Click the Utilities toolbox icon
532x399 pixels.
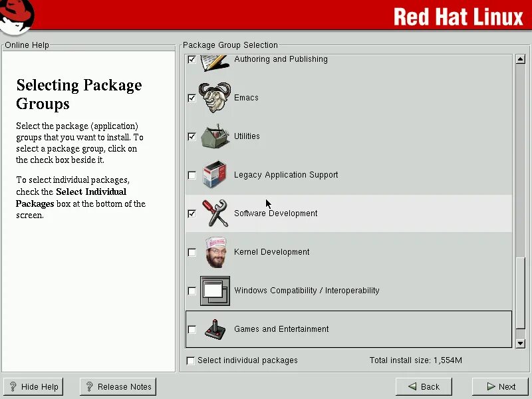215,136
